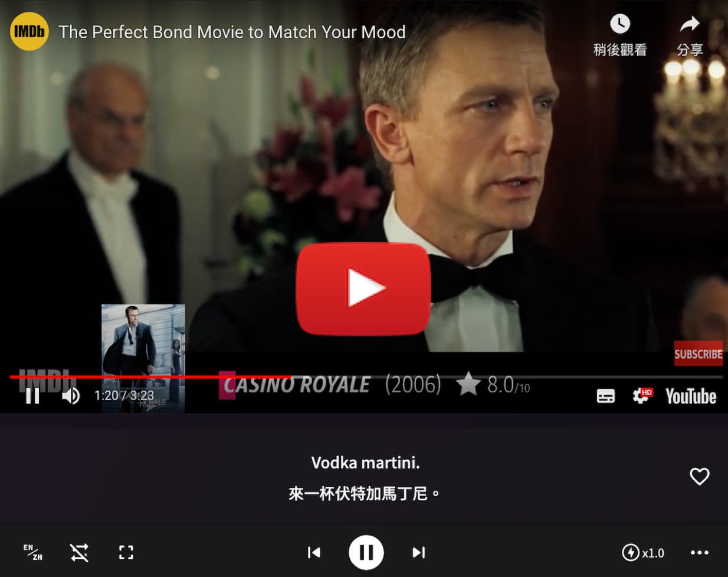
Task: Pause video using small pause icon in YouTube bar
Action: pyautogui.click(x=32, y=395)
